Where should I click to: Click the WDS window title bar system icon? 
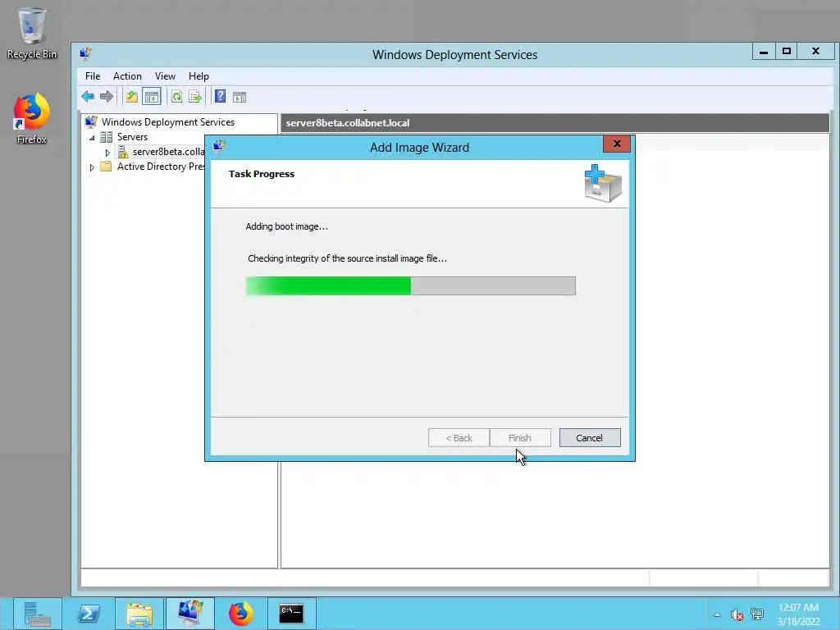click(x=85, y=53)
